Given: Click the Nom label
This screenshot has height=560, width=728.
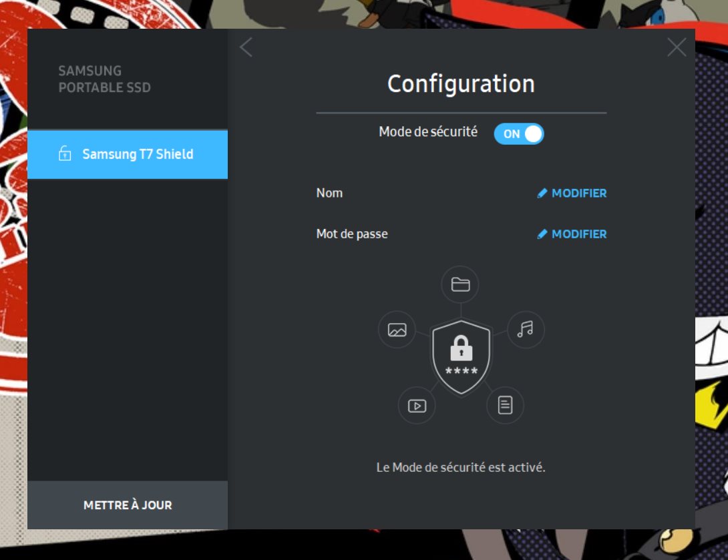Looking at the screenshot, I should [329, 193].
